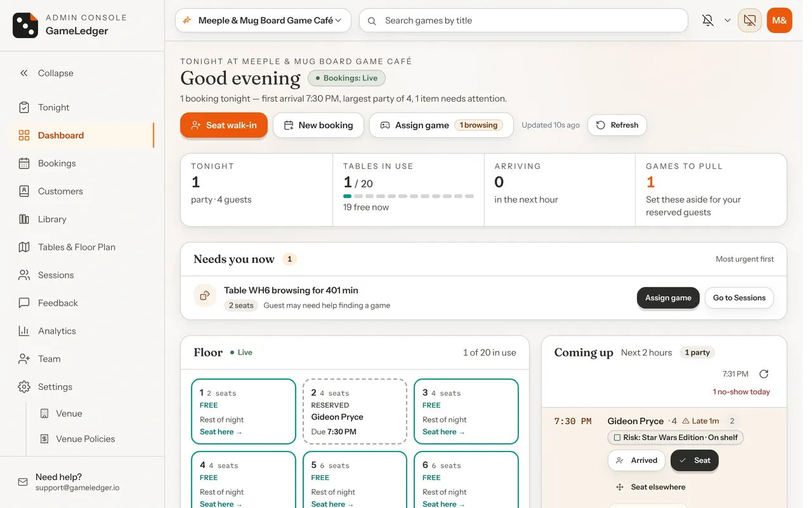Click the Seat button for Gideon Pryce
This screenshot has height=508, width=812.
(694, 460)
